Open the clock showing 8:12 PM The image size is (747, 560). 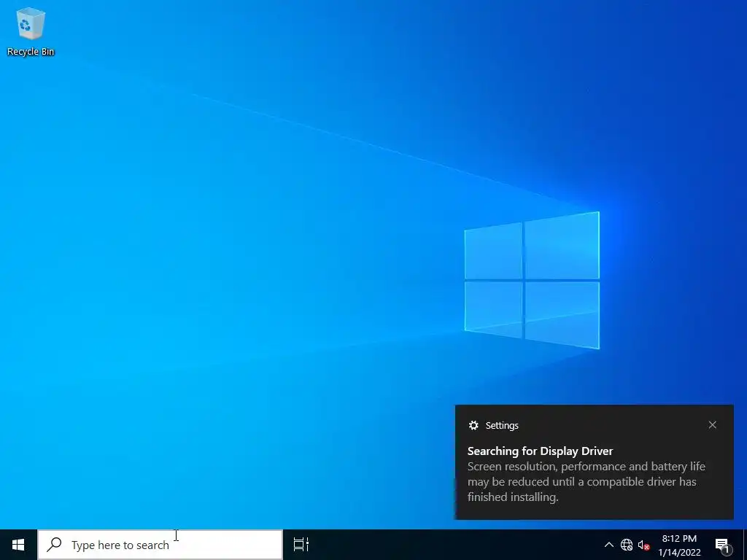pos(679,545)
